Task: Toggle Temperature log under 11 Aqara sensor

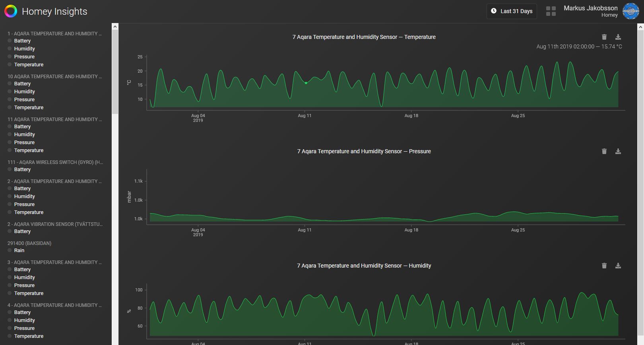Action: click(25, 150)
